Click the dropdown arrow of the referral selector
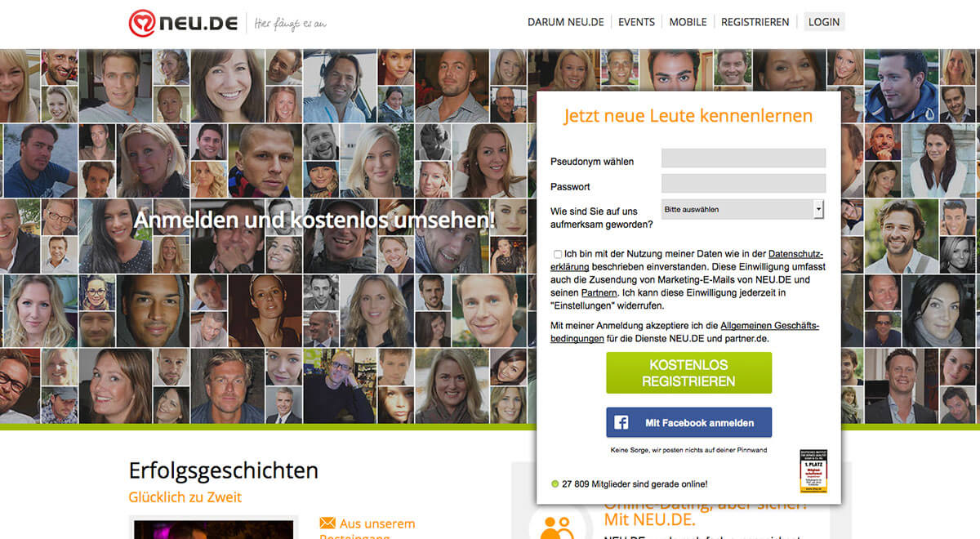The width and height of the screenshot is (980, 539). click(818, 210)
